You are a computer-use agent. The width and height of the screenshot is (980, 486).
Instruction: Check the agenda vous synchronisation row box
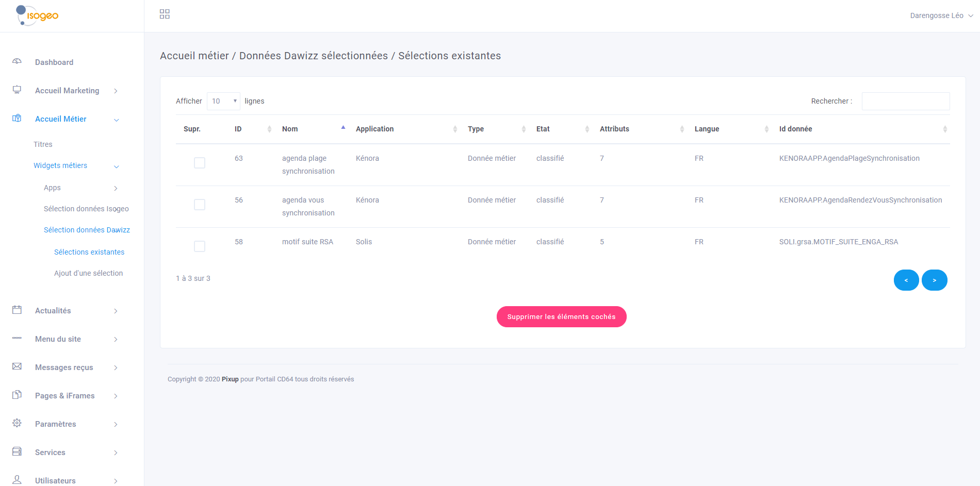pos(200,205)
